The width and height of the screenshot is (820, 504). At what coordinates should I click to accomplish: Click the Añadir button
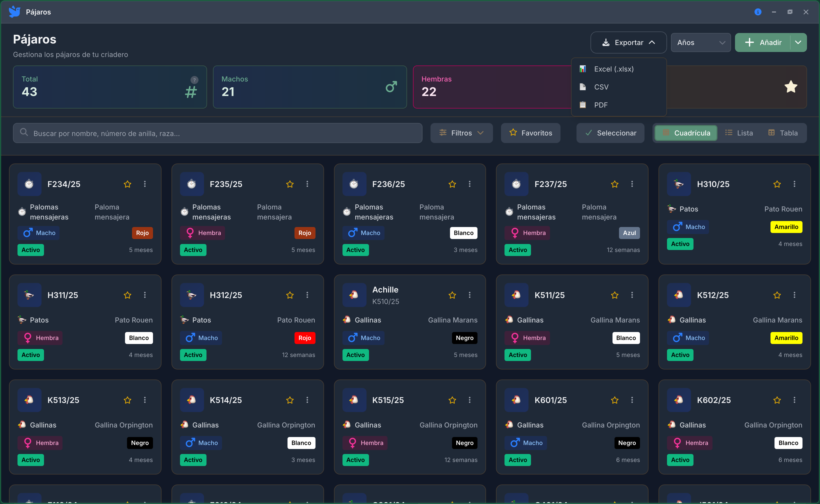(x=763, y=42)
